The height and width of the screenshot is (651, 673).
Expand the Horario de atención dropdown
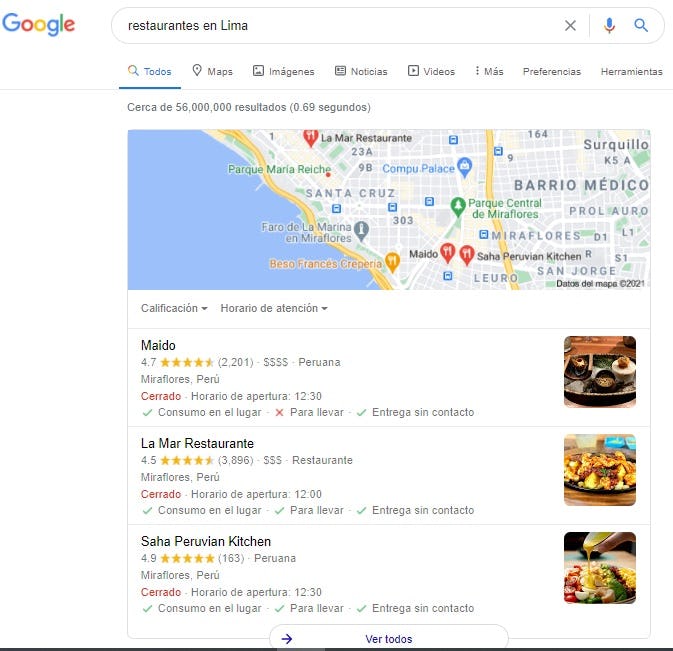pyautogui.click(x=274, y=308)
